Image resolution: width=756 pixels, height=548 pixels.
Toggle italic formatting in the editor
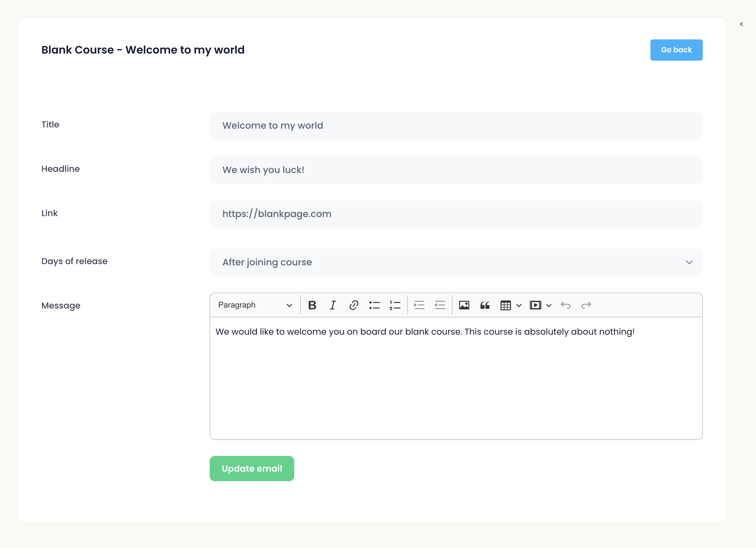click(333, 305)
